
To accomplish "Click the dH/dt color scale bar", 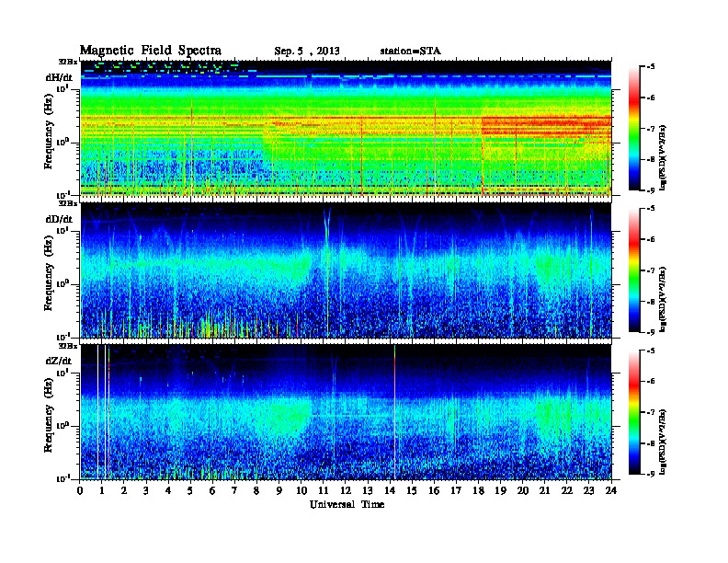I will pyautogui.click(x=634, y=128).
